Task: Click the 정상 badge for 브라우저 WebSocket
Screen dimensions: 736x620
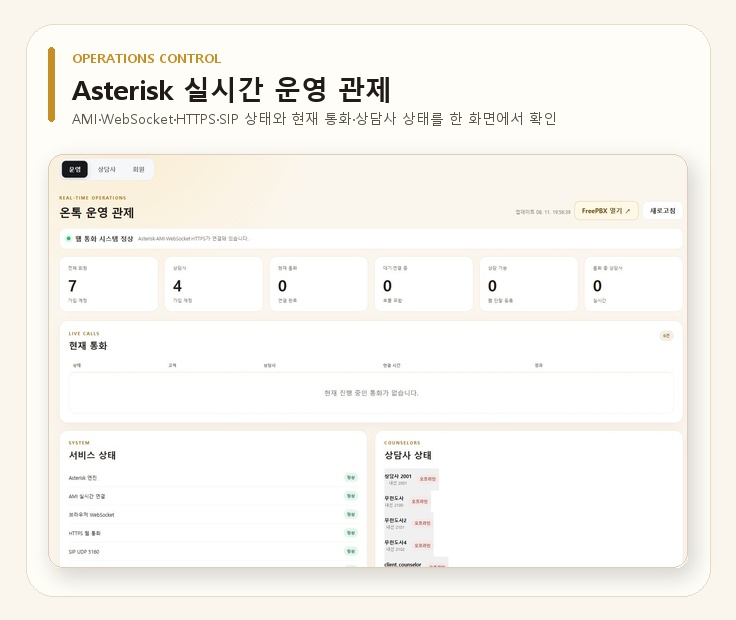Action: [351, 514]
